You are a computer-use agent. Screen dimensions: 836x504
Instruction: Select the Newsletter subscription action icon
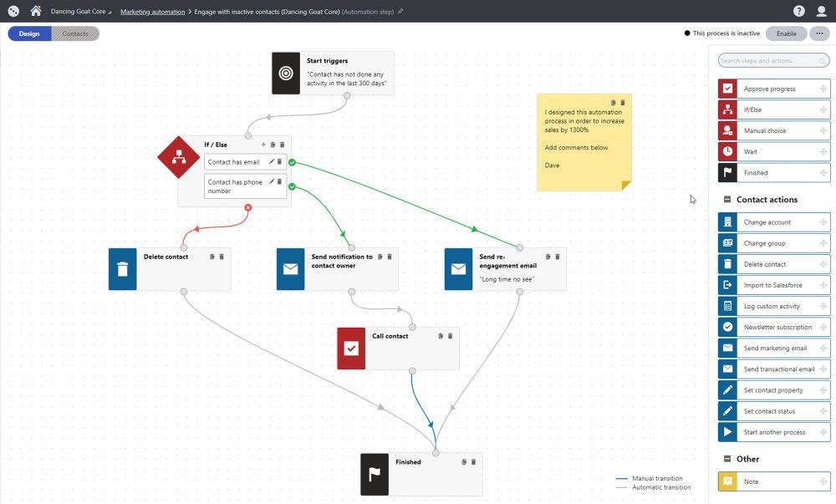point(726,327)
